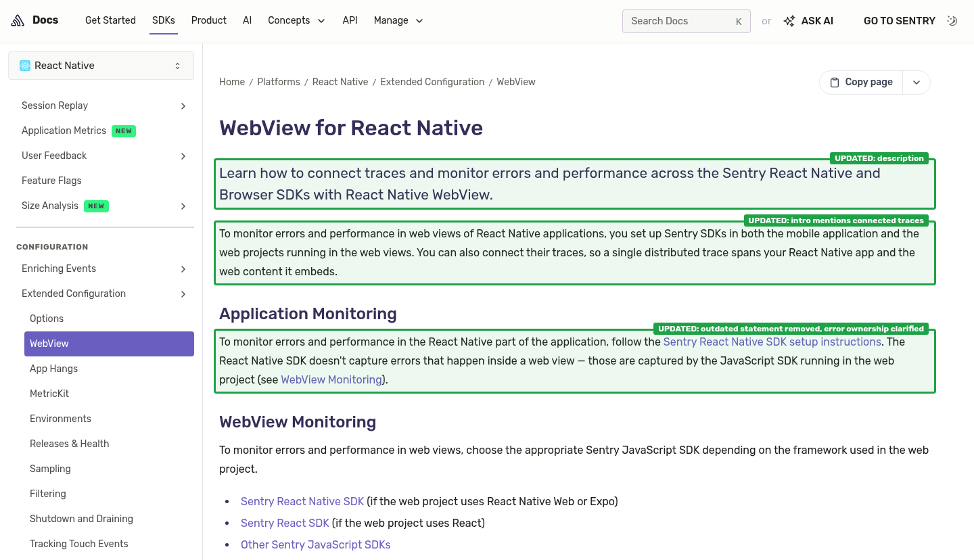Open the Extended Configuration breadcrumb link

[432, 82]
